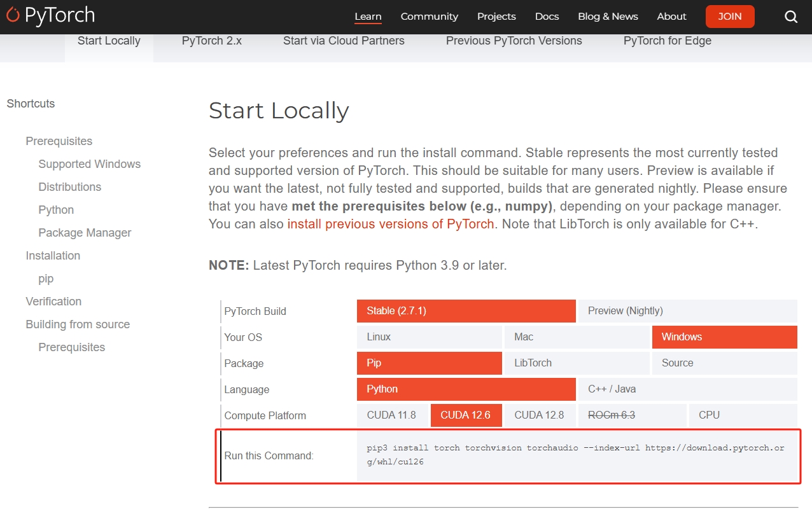Choose Linux as your OS
This screenshot has height=514, width=812.
point(430,337)
